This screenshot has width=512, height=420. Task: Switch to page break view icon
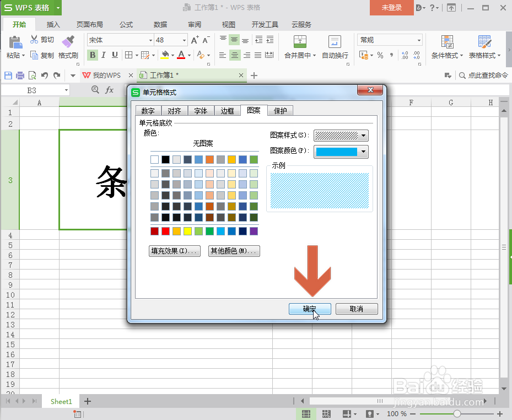(x=326, y=414)
